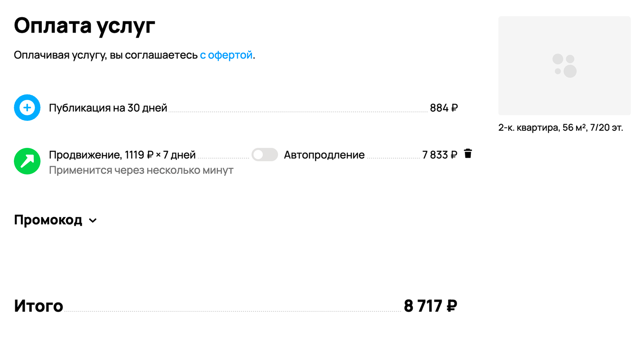Click the gray dots placeholder logo
The width and height of the screenshot is (644, 349).
click(x=565, y=66)
